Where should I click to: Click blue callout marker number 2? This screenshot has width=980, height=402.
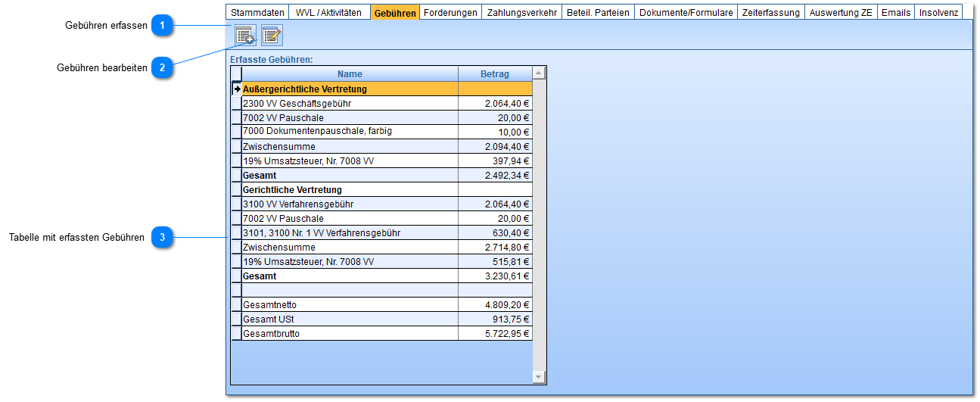coord(161,67)
